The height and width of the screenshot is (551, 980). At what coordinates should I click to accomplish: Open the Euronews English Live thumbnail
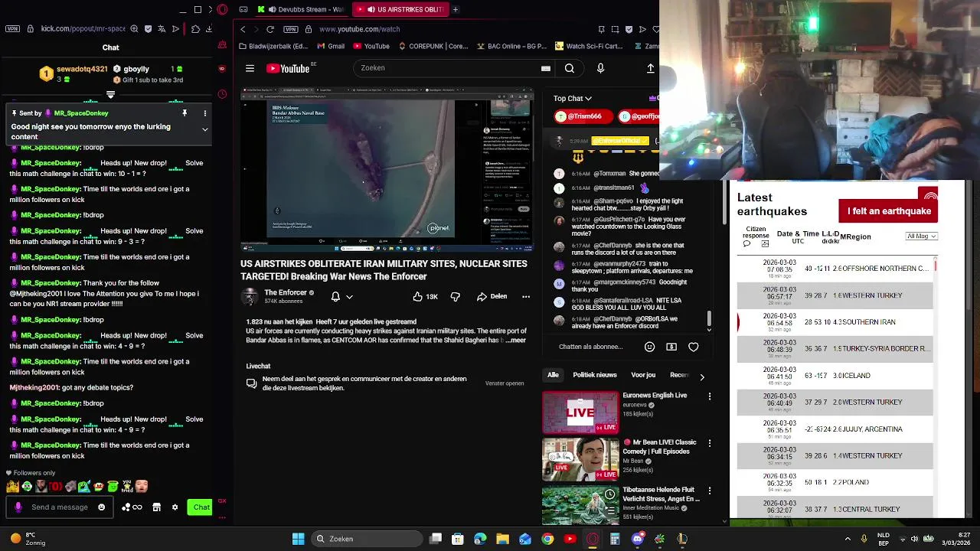[x=580, y=412]
